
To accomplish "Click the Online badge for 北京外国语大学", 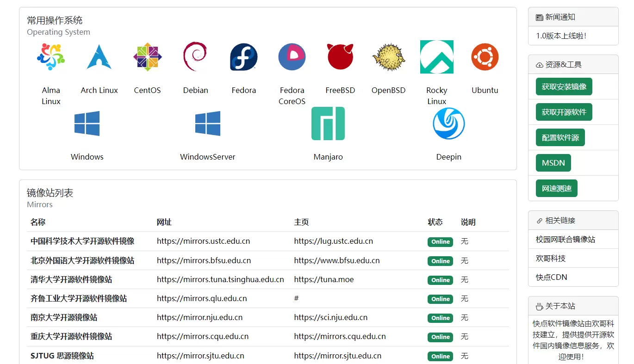I will pyautogui.click(x=440, y=261).
